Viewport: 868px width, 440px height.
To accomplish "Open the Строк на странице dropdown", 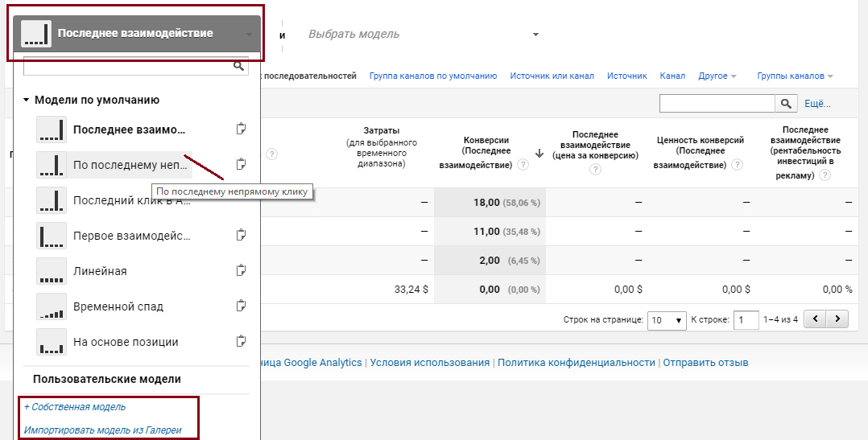I will coord(667,320).
